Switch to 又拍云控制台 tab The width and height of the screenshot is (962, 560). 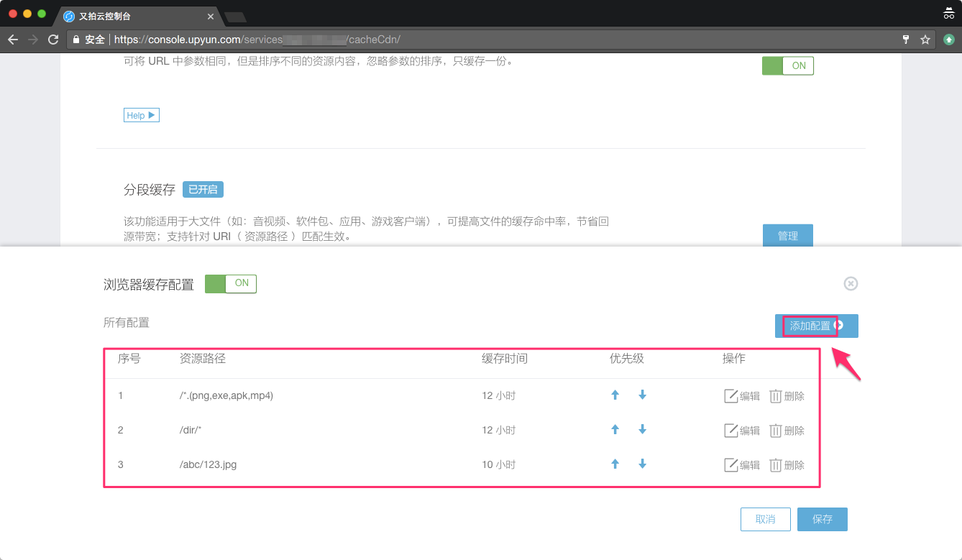tap(137, 16)
